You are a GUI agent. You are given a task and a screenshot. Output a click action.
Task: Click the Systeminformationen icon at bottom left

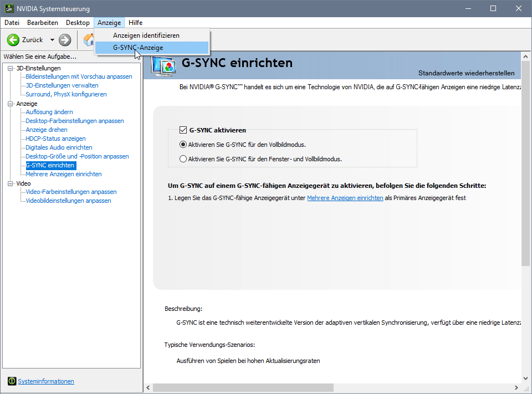(12, 381)
